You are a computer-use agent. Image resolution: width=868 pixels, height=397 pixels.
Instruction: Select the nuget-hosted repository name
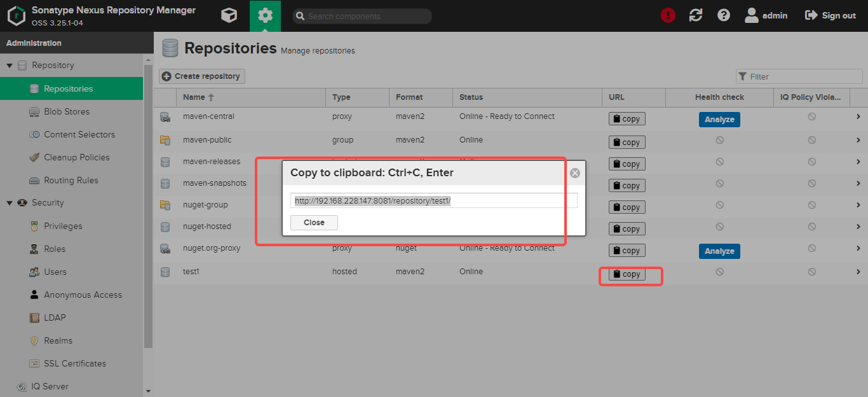pyautogui.click(x=207, y=226)
